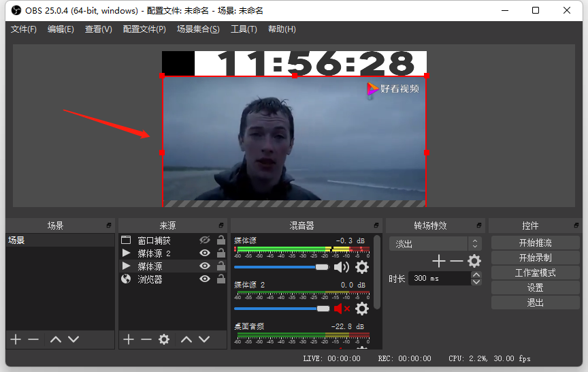The width and height of the screenshot is (588, 372).
Task: Click the 开始推流 button
Action: point(535,243)
